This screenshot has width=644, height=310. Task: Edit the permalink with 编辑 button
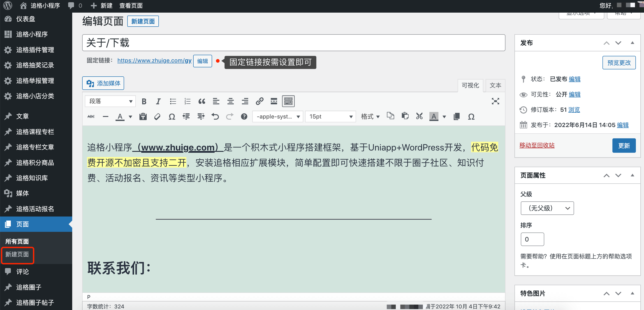(202, 61)
